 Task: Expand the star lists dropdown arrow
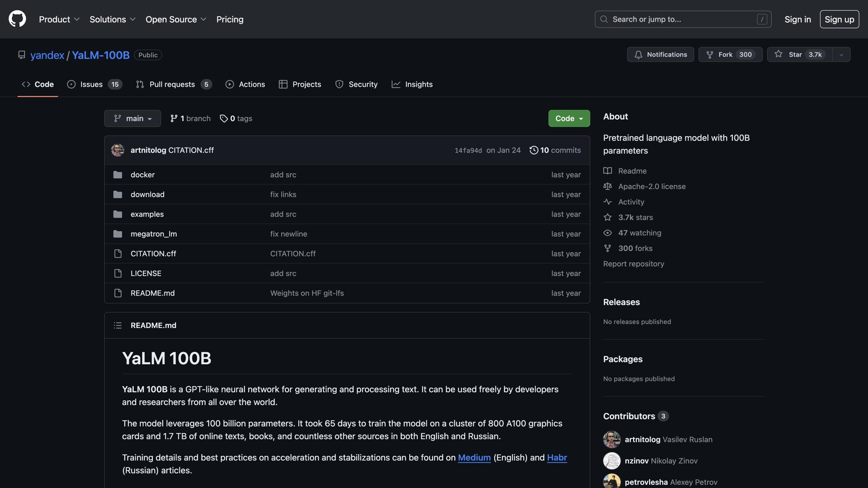click(841, 55)
